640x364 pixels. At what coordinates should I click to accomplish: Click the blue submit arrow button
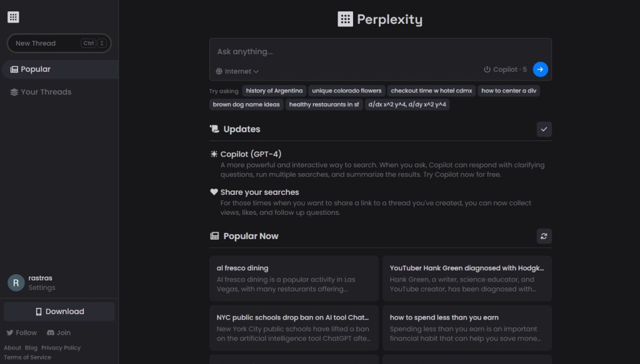(540, 69)
